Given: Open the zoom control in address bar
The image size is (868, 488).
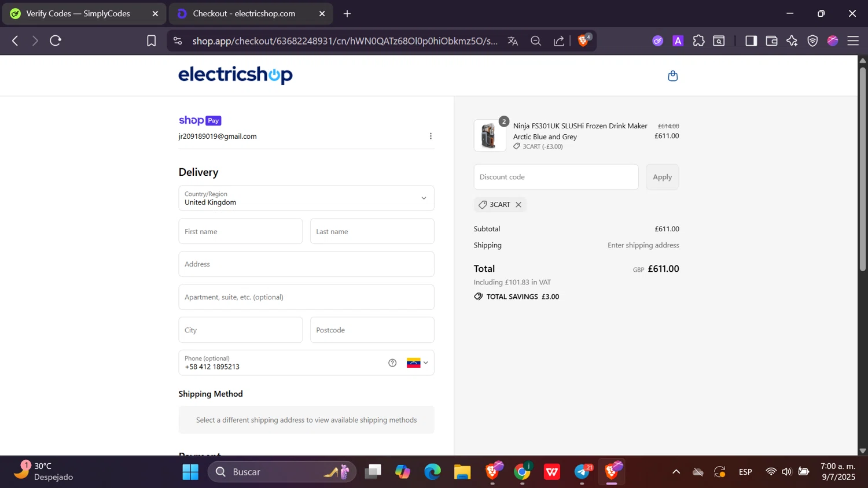Looking at the screenshot, I should (536, 41).
